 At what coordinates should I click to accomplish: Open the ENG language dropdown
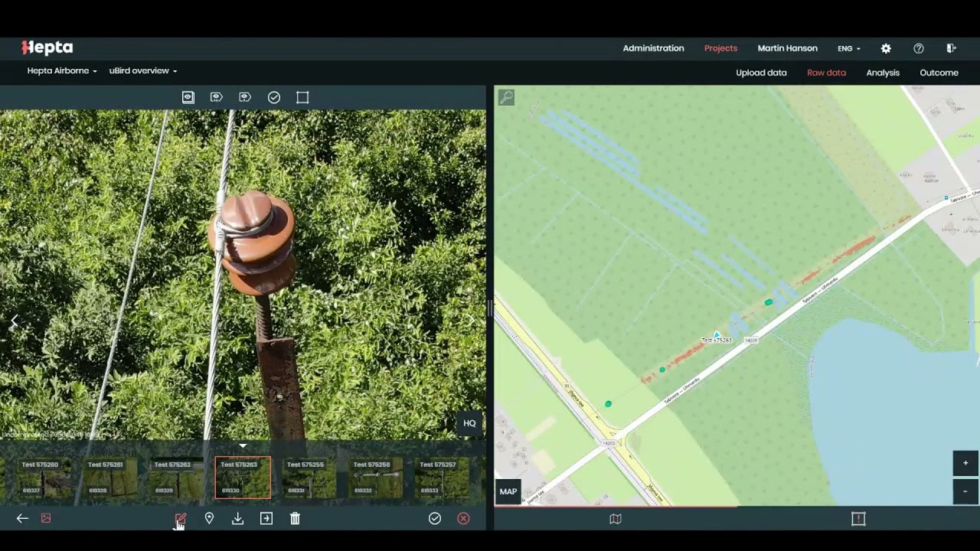849,48
